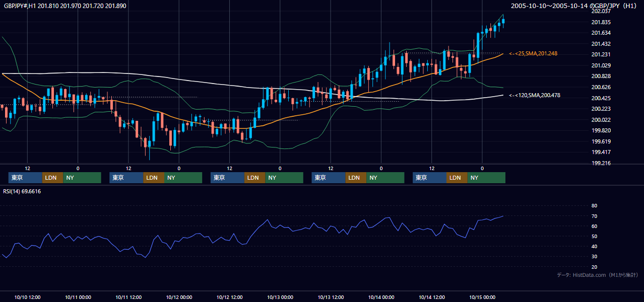Click the 200.626 price axis label

[601, 87]
